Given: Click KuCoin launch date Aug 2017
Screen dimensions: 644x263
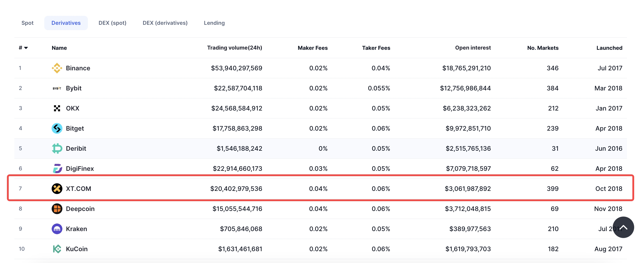Looking at the screenshot, I should [608, 249].
